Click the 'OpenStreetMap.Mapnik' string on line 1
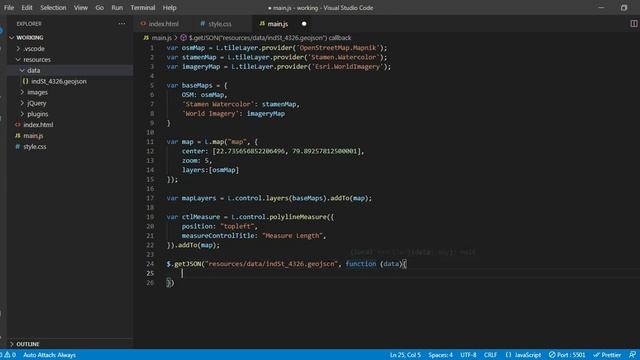This screenshot has width=640, height=360. 338,48
